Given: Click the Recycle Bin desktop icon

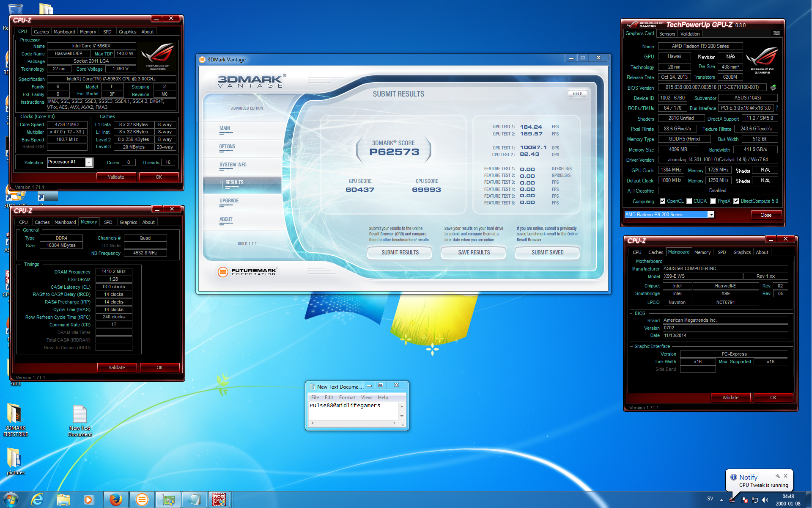Looking at the screenshot, I should point(15,9).
